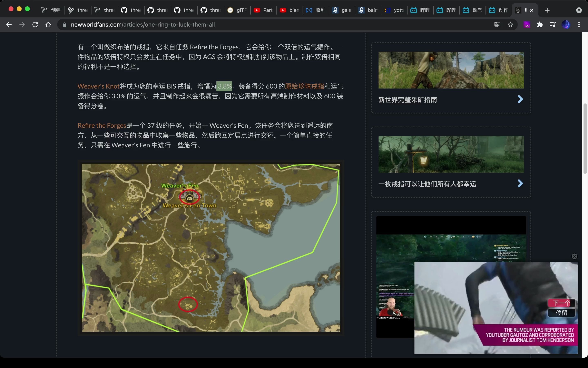
Task: Switch to the yott tab
Action: click(x=394, y=10)
